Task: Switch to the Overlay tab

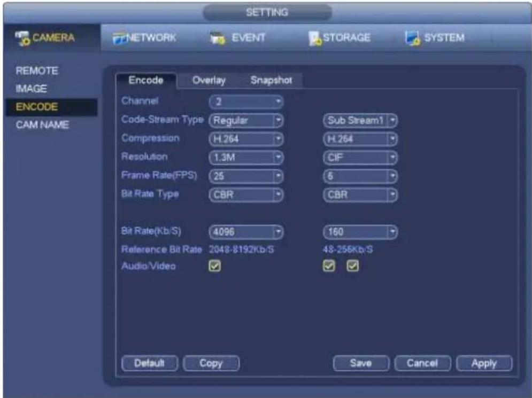Action: click(209, 80)
